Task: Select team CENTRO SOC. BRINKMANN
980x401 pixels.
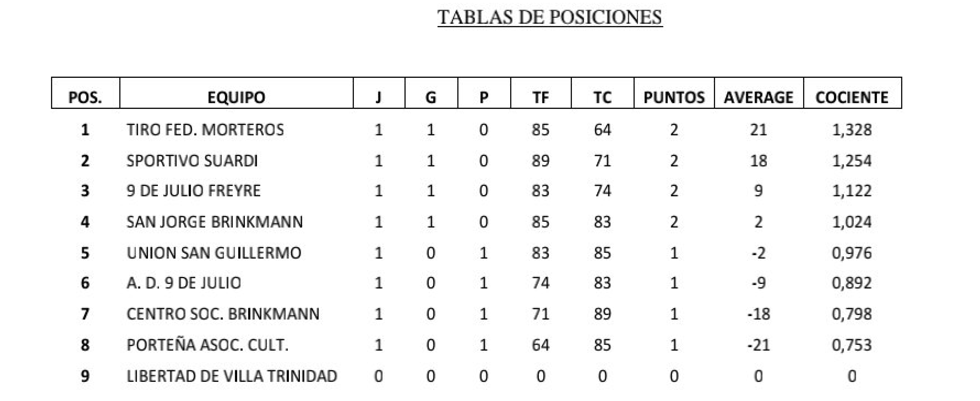Action: click(x=223, y=314)
